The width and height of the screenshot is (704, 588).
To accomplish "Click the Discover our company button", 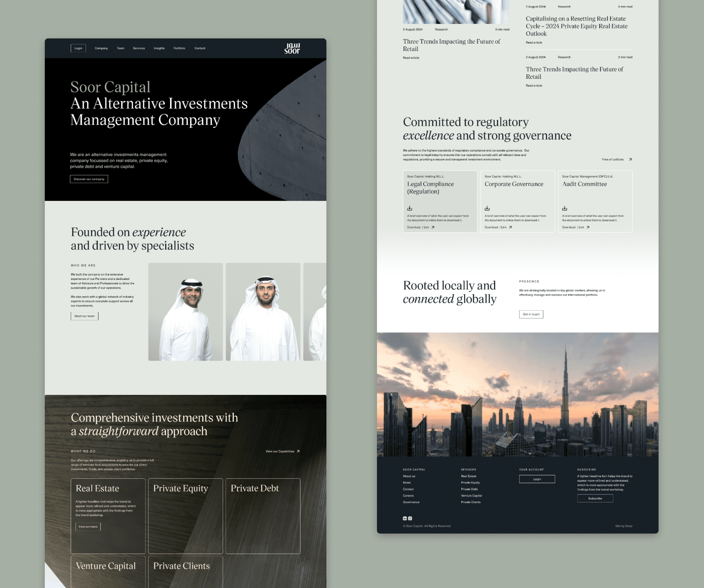I will point(89,179).
